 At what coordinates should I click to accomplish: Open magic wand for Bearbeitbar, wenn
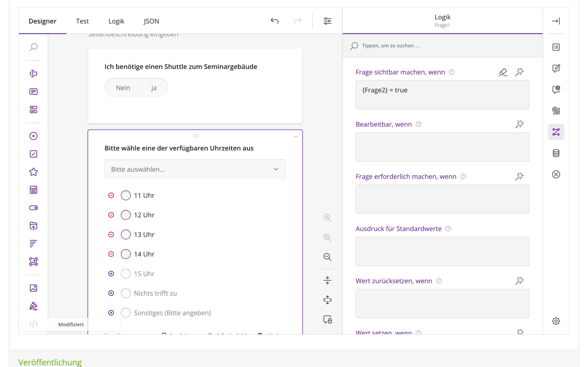[520, 124]
